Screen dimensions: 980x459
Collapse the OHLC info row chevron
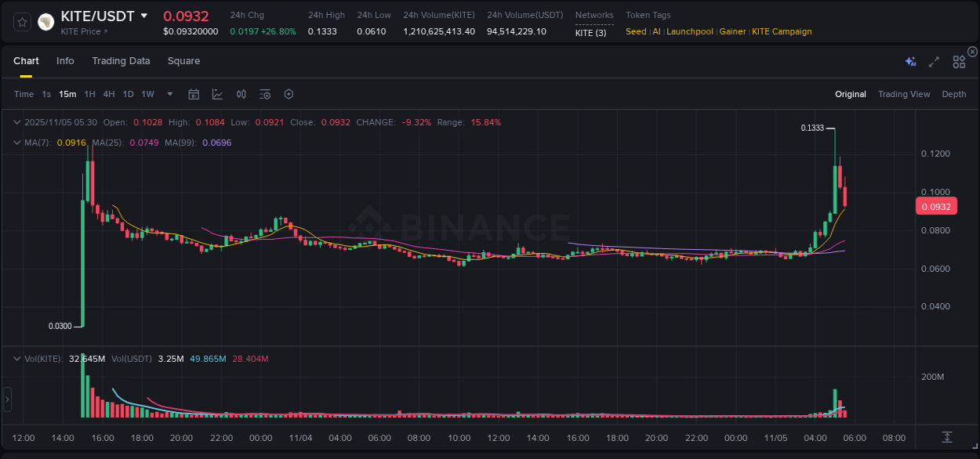point(16,122)
